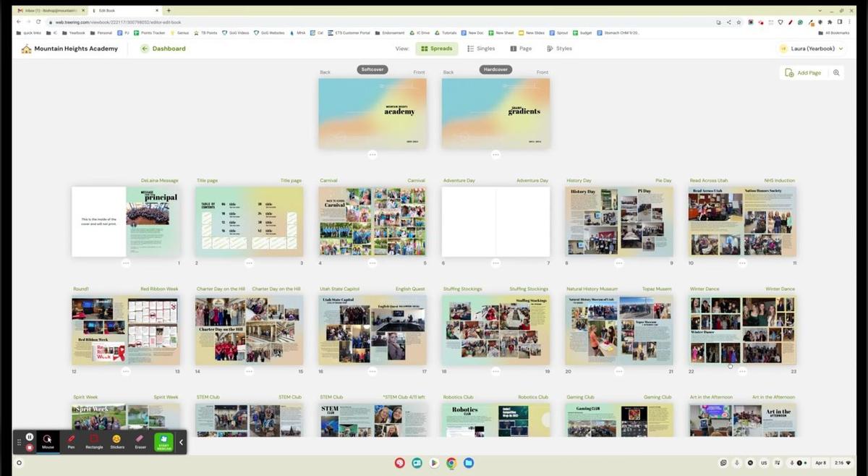This screenshot has height=476, width=868.
Task: Pause the screen recording
Action: [x=30, y=437]
